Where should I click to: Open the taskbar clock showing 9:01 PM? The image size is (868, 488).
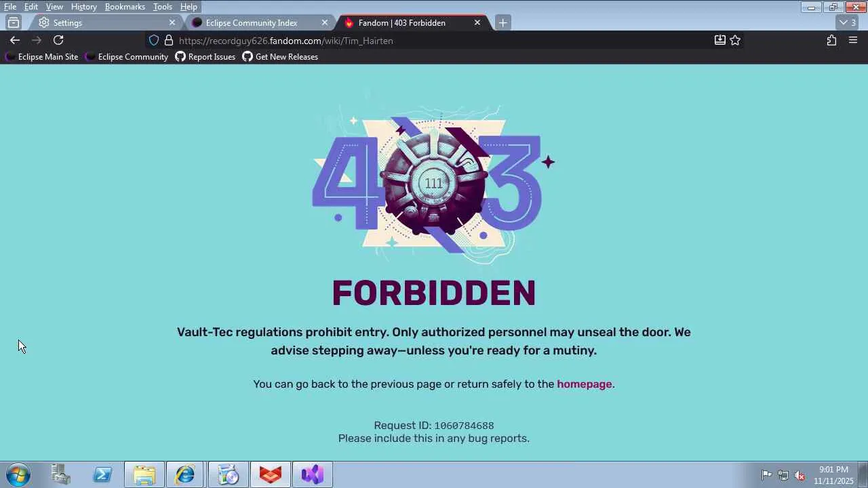[x=833, y=475]
